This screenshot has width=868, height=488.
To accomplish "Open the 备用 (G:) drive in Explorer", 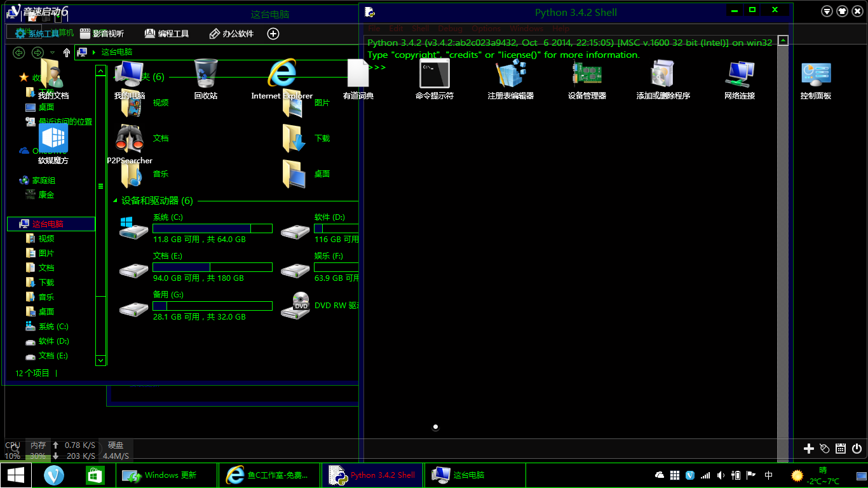I will tap(196, 306).
